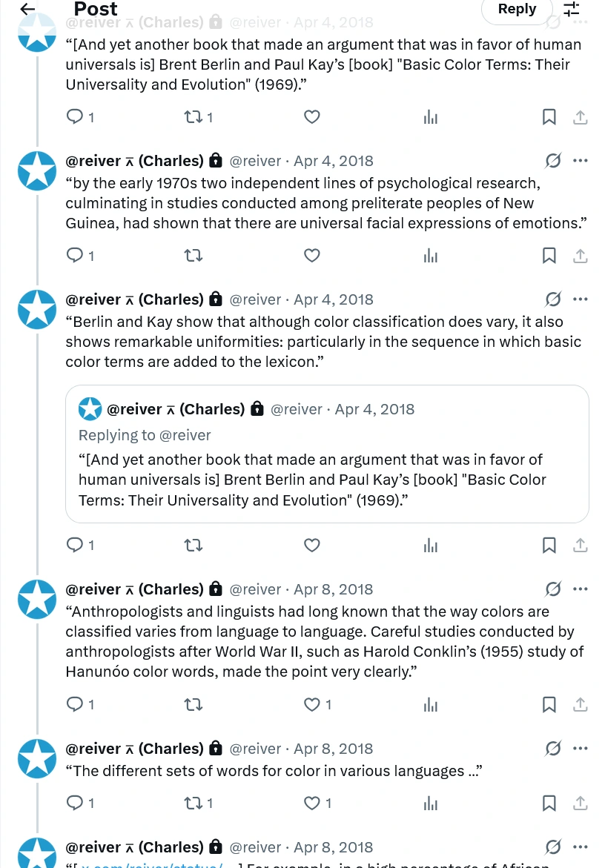The height and width of the screenshot is (868, 605).
Task: Open more options on the Hanunóo post
Action: tap(581, 589)
